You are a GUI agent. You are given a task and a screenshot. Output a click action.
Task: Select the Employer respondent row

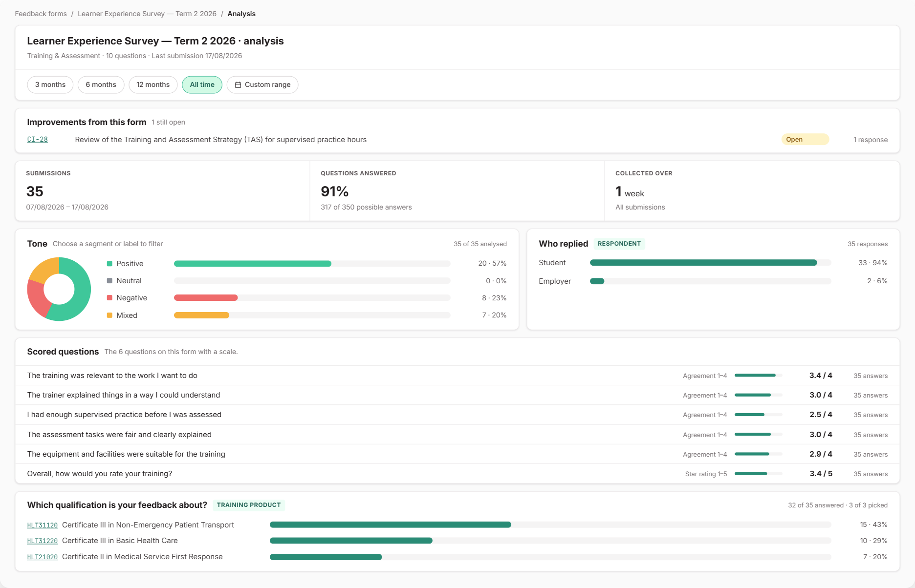click(x=713, y=281)
